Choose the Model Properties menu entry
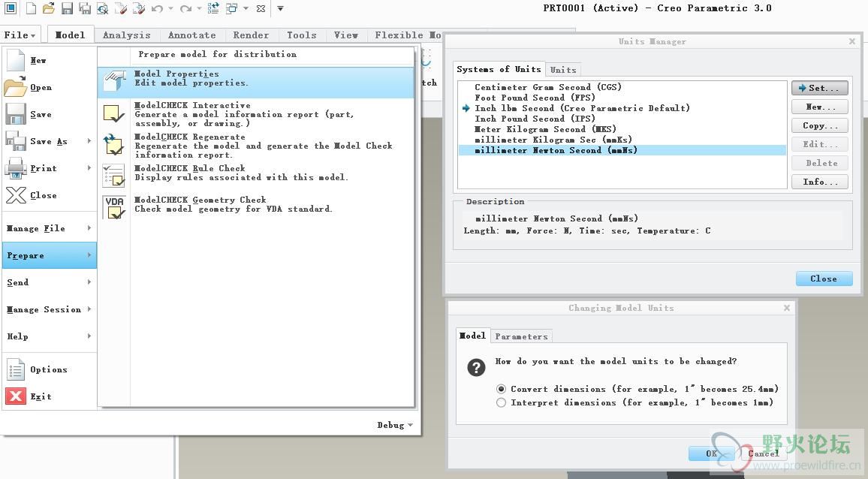 point(256,83)
